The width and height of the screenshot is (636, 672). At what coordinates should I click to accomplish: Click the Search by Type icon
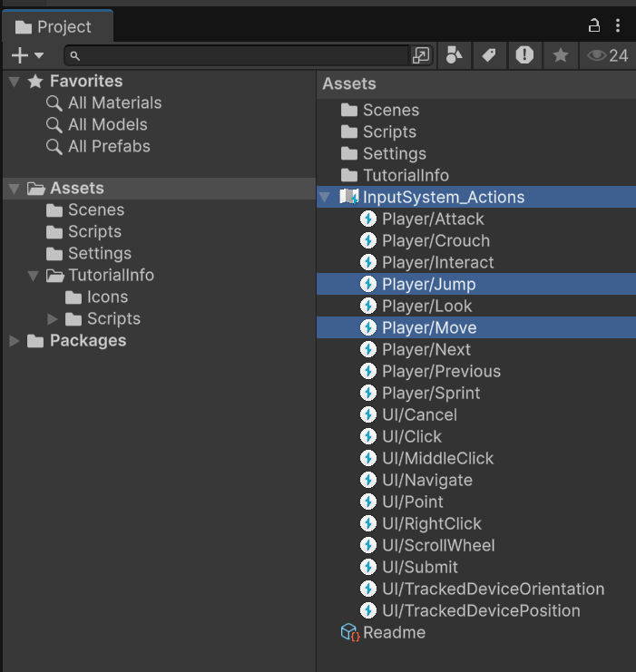click(455, 55)
